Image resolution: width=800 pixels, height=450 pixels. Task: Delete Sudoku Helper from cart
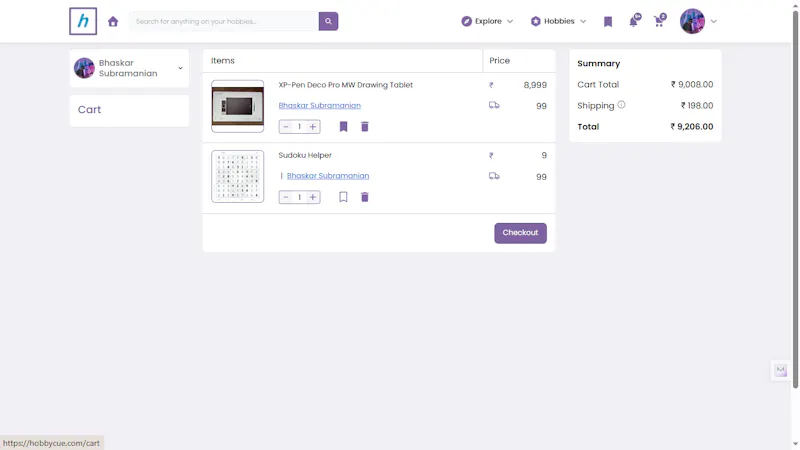pyautogui.click(x=365, y=197)
